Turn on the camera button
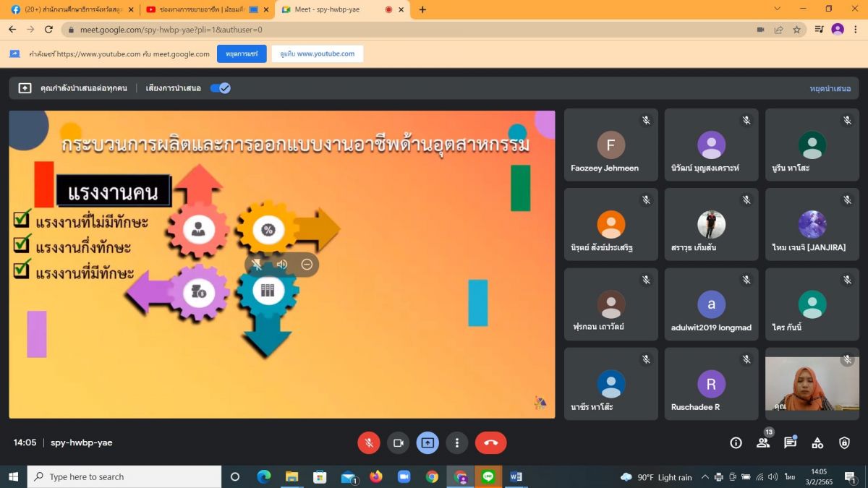Viewport: 868px width, 488px height. pos(398,442)
